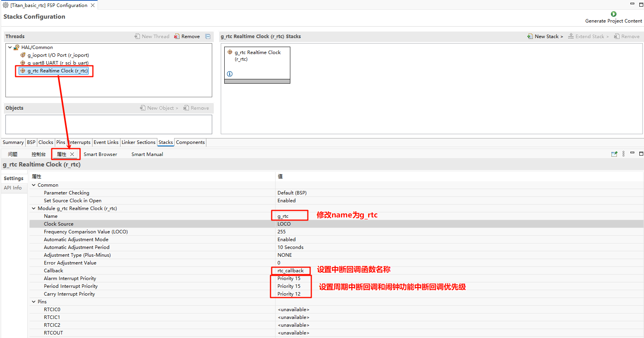Click the g_rtc Realtime Clock stack block
The height and width of the screenshot is (338, 644).
pos(257,62)
